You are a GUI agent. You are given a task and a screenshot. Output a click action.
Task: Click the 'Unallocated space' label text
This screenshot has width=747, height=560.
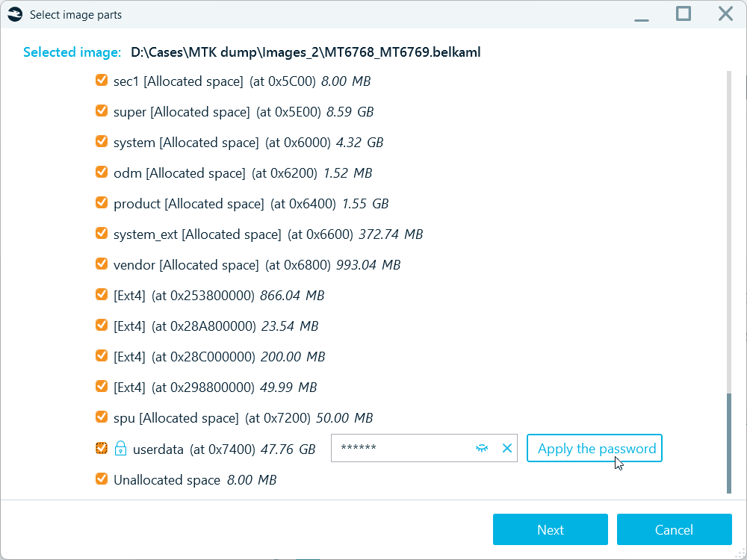167,480
